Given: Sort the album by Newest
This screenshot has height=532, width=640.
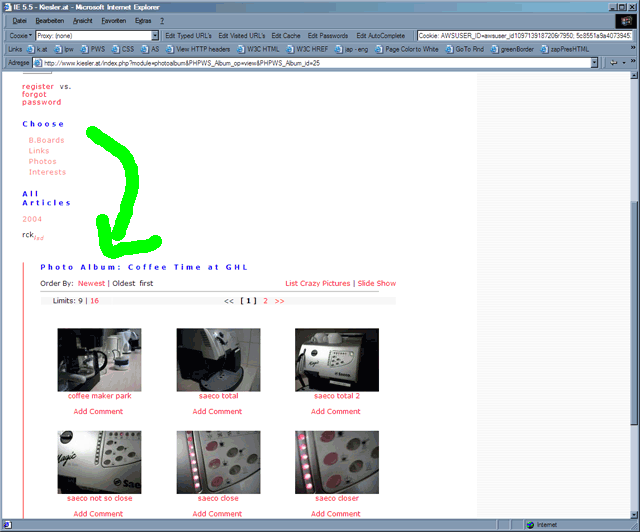Looking at the screenshot, I should (91, 283).
